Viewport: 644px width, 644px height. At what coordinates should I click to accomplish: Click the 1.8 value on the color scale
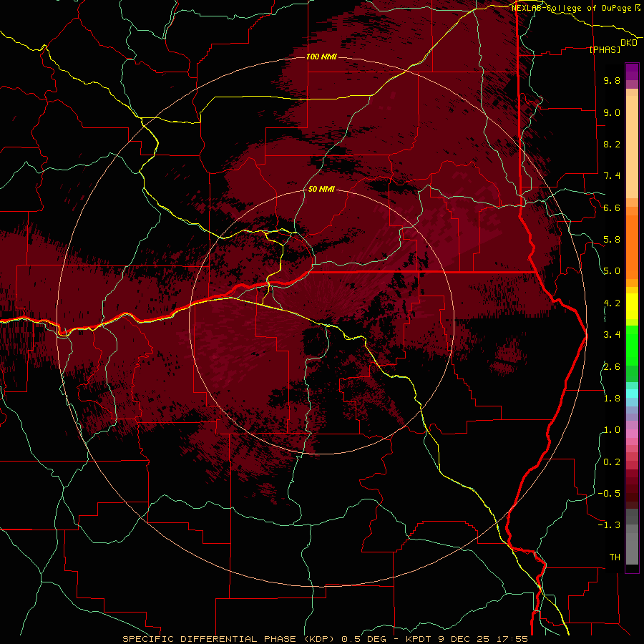pos(612,399)
